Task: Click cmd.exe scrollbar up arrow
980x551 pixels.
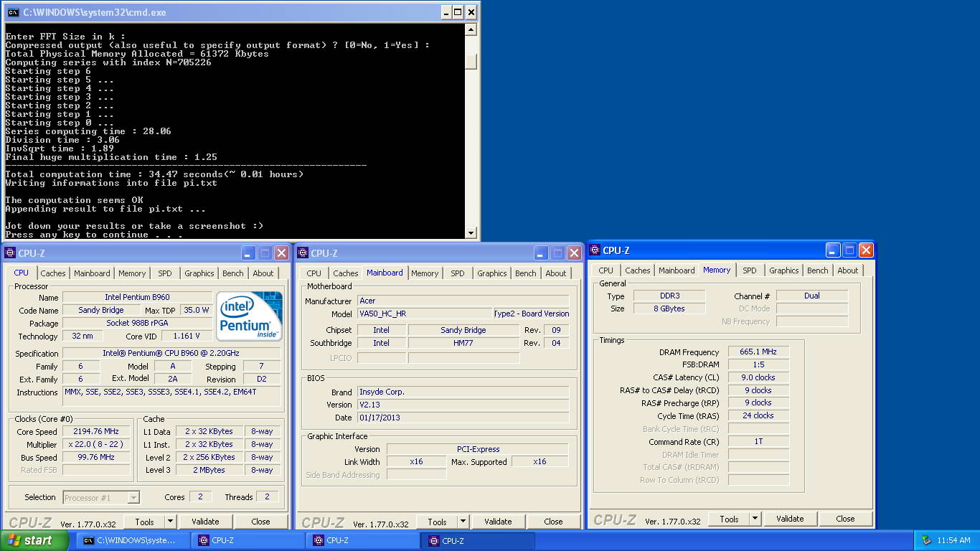Action: point(471,29)
